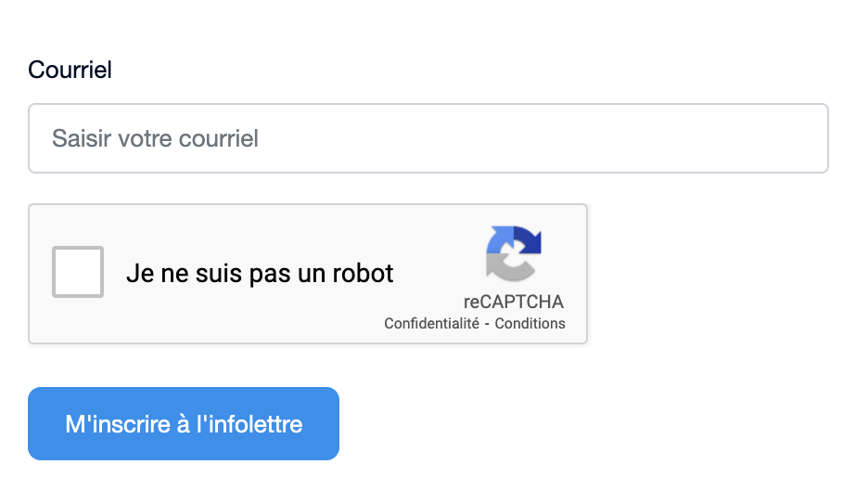View the reCAPTCHA privacy policy
This screenshot has width=868, height=503.
(431, 324)
